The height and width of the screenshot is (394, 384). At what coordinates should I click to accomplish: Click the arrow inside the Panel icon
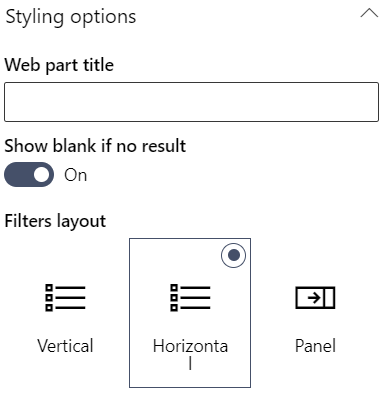[x=314, y=298]
